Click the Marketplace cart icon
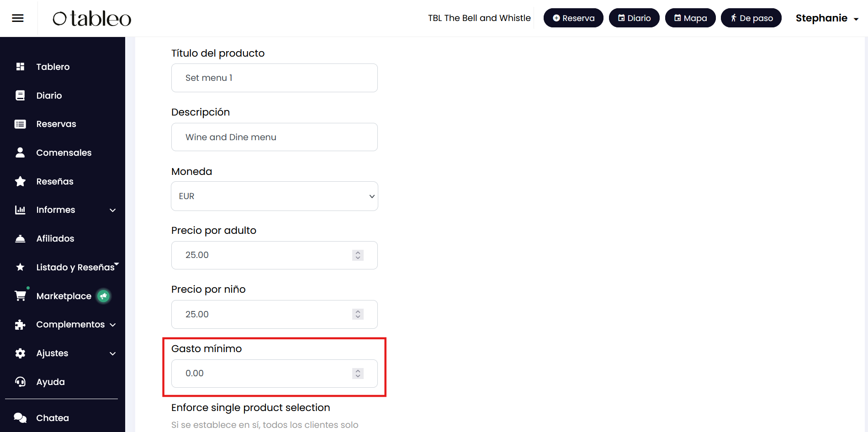This screenshot has width=868, height=432. tap(20, 296)
